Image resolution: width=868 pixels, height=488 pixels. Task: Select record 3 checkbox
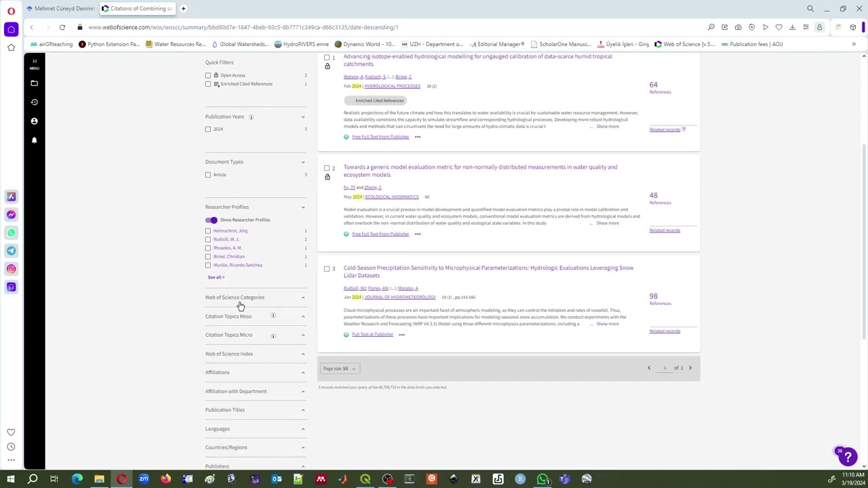(327, 269)
